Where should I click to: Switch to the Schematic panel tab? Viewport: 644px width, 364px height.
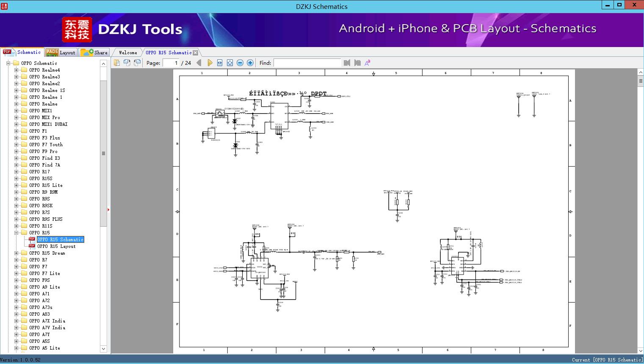tap(22, 52)
